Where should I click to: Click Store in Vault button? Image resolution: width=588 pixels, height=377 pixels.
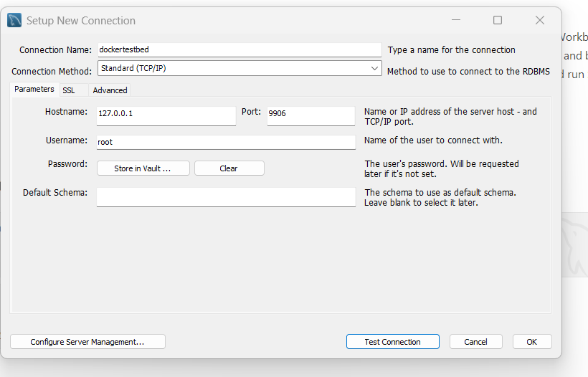pyautogui.click(x=143, y=168)
